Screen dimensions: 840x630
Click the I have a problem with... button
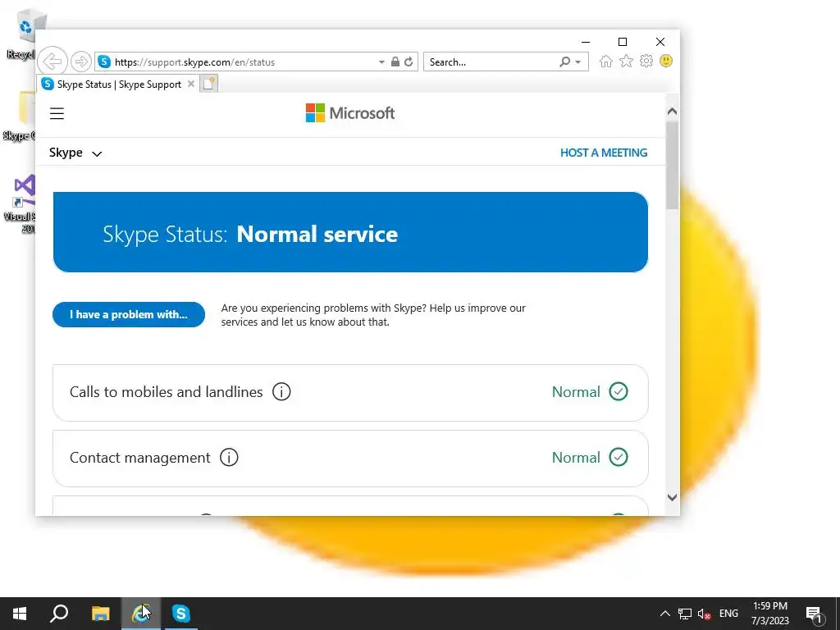tap(129, 314)
